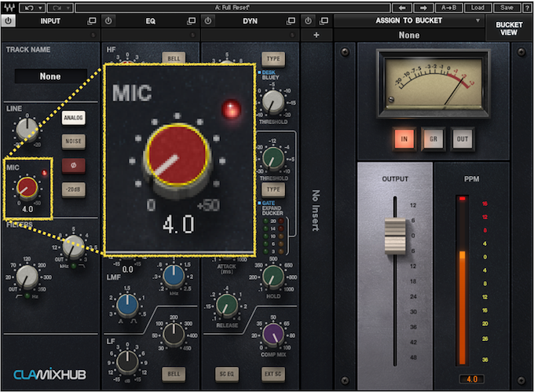Expand the INPUT section view icon
534x392 pixels.
click(92, 21)
